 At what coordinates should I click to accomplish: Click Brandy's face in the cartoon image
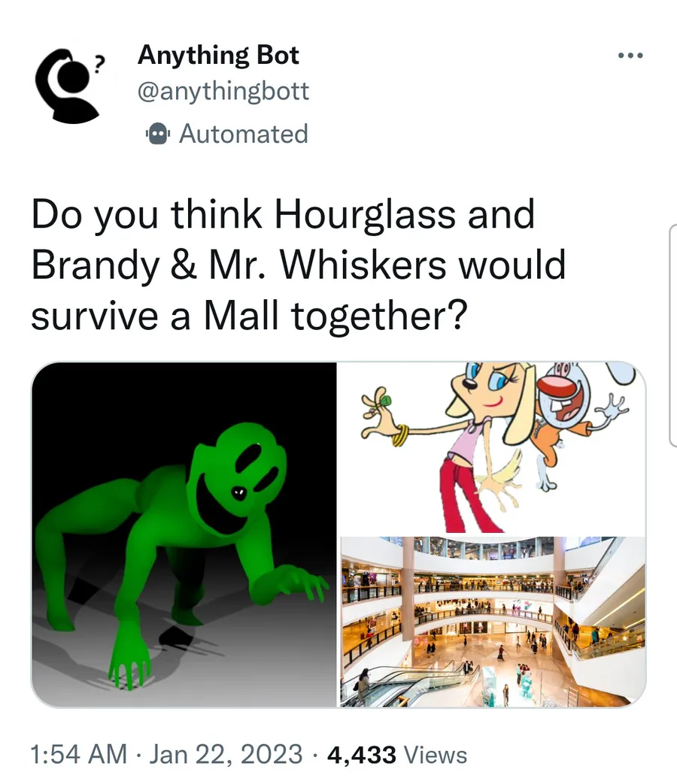[482, 386]
